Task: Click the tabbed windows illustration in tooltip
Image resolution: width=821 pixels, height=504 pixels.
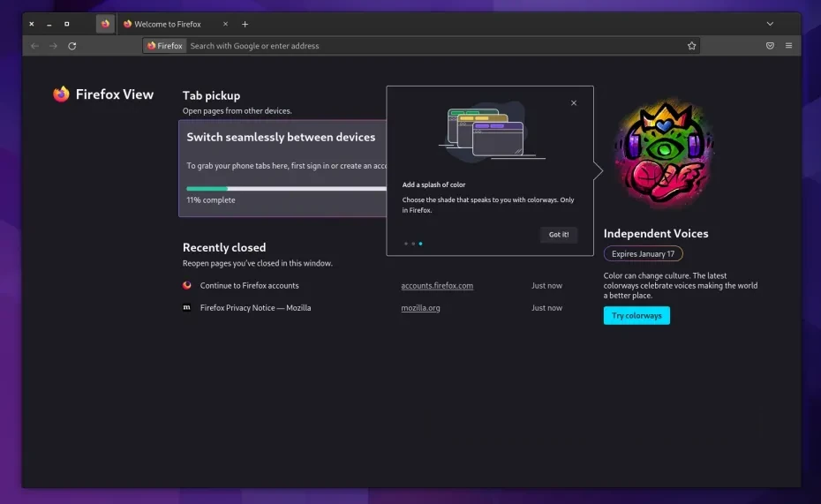Action: pyautogui.click(x=491, y=132)
